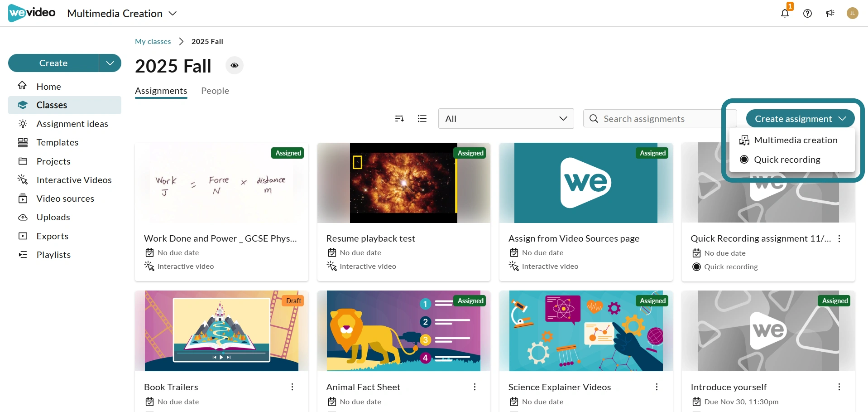The width and height of the screenshot is (868, 412).
Task: Go to Home in sidebar
Action: pyautogui.click(x=65, y=86)
